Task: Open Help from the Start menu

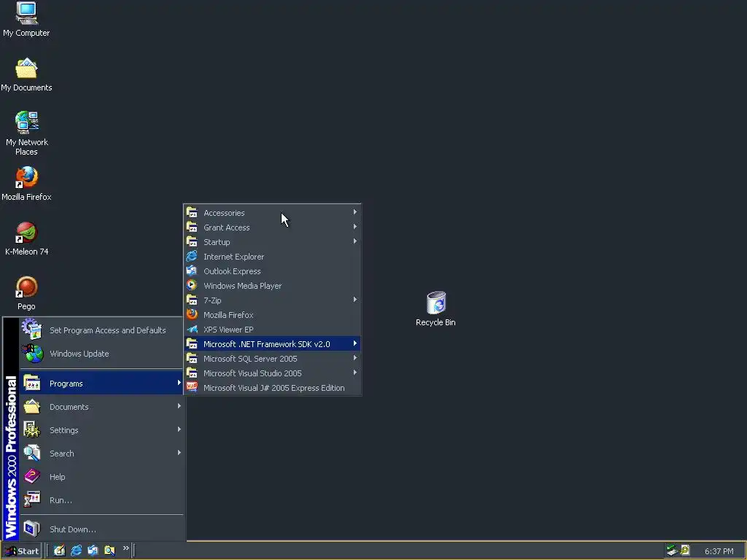Action: coord(101,477)
